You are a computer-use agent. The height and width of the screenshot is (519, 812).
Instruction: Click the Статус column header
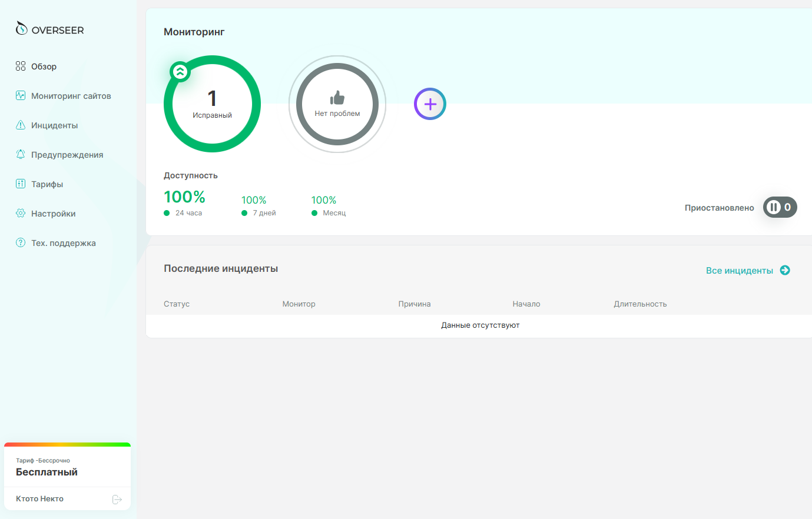pyautogui.click(x=177, y=304)
